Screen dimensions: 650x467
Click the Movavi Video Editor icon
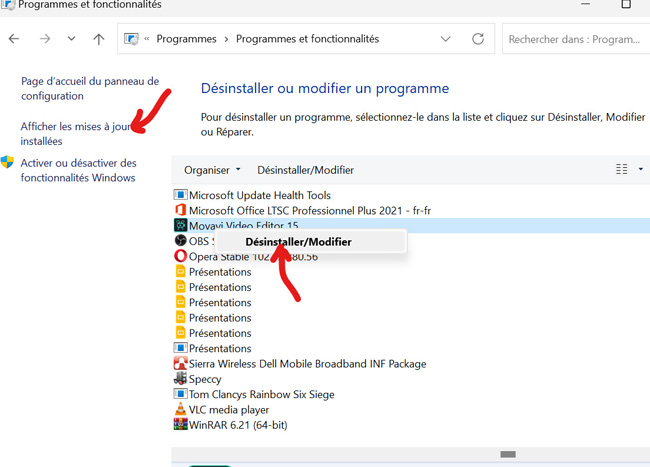pos(180,225)
